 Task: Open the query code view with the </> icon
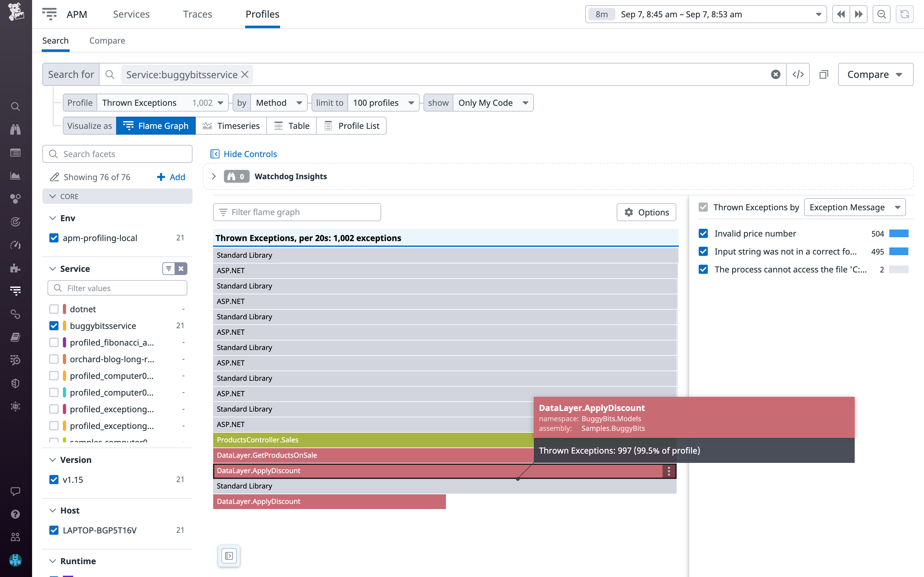[798, 74]
